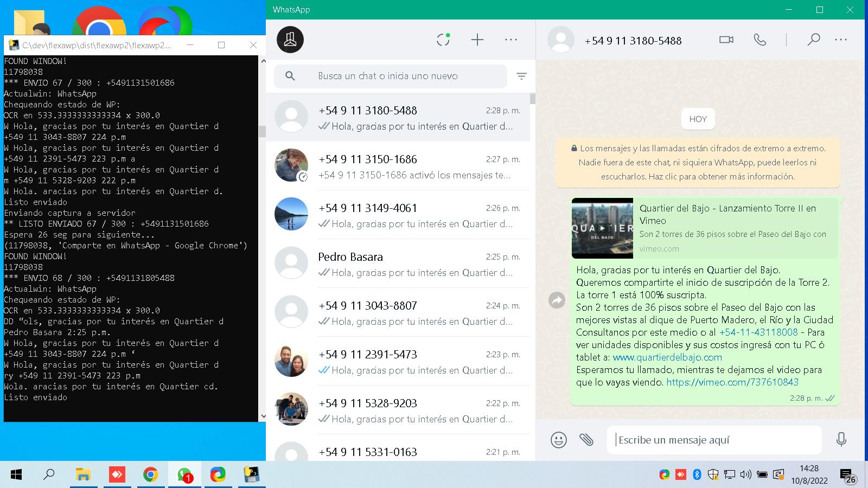Start a voice call with the contact
The height and width of the screenshot is (488, 868).
pos(760,40)
